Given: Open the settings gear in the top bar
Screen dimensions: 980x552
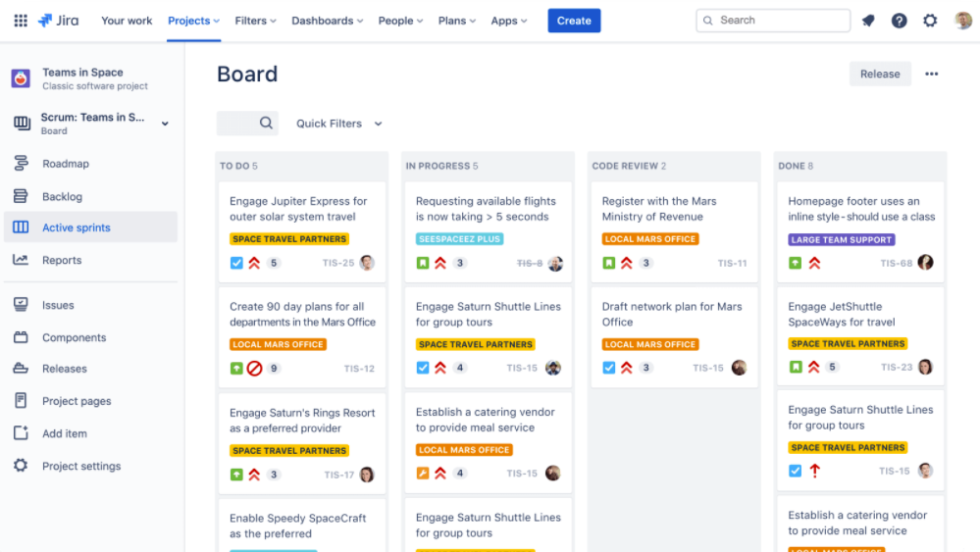Looking at the screenshot, I should pos(930,21).
